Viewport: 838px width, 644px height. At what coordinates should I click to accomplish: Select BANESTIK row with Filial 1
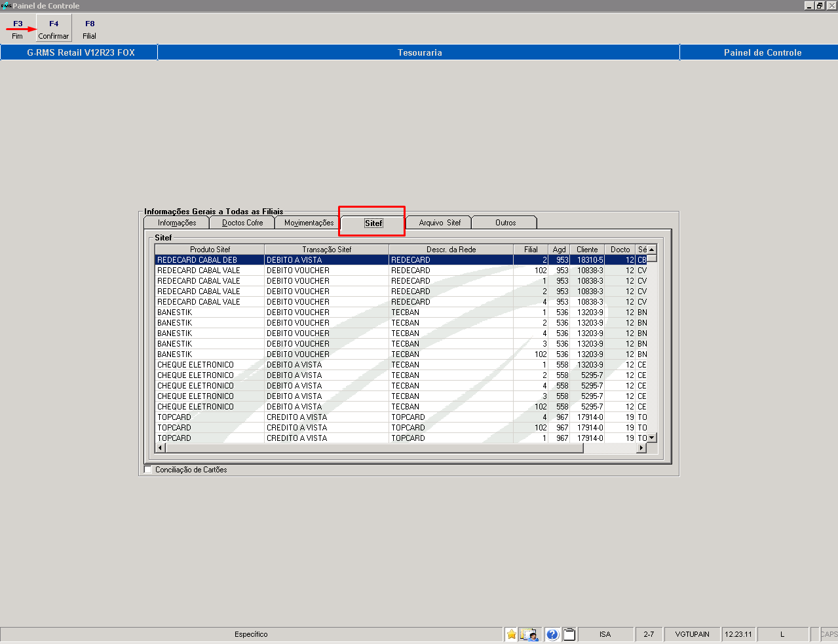pos(400,312)
